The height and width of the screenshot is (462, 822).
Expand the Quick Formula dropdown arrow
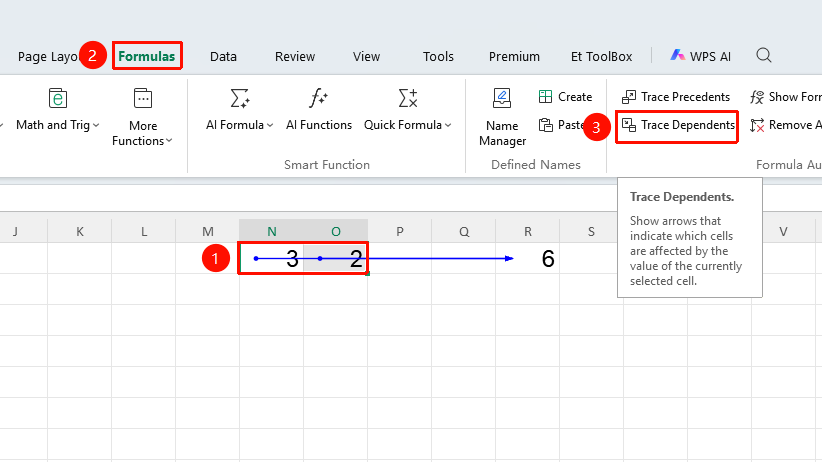pyautogui.click(x=448, y=125)
